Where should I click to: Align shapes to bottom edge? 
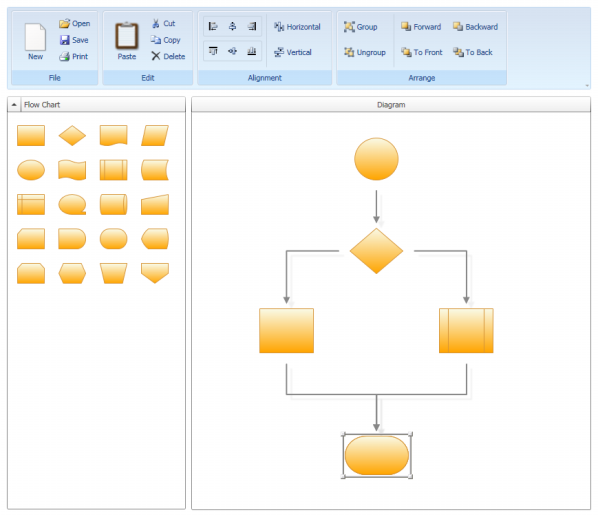tap(252, 51)
